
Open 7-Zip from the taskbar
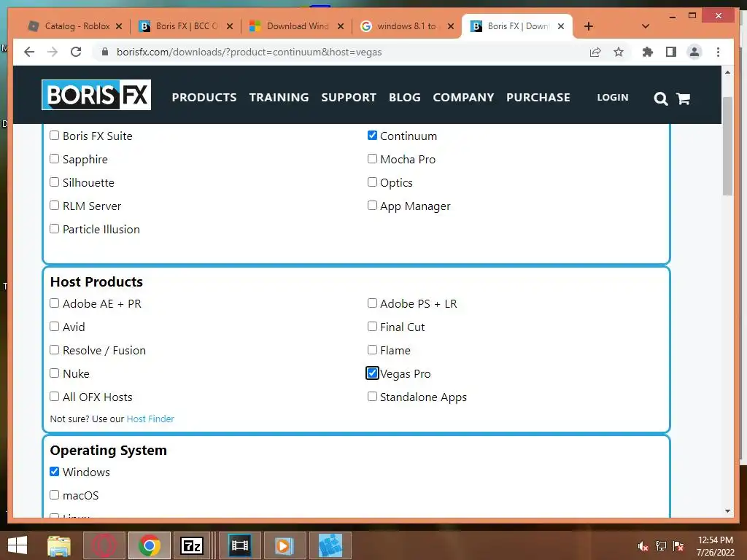tap(192, 545)
